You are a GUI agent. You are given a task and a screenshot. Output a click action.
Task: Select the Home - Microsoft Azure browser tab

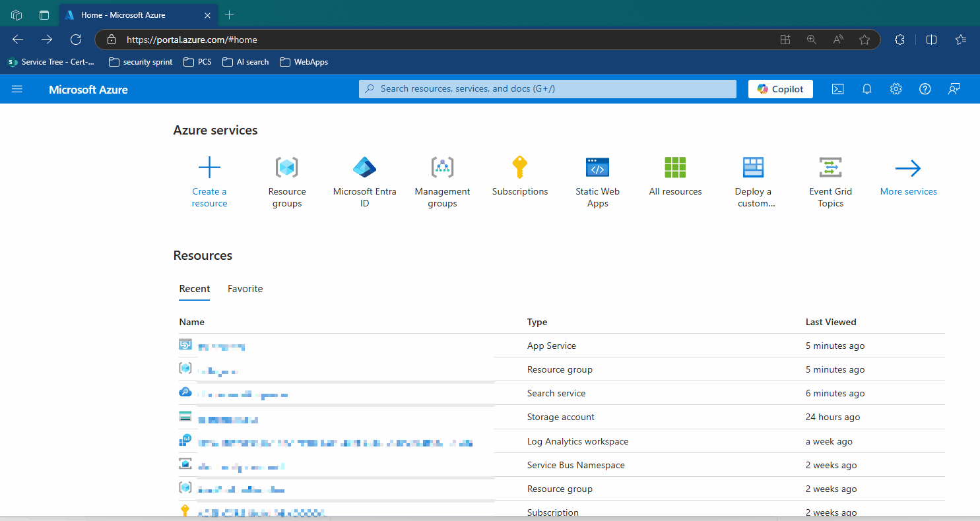[x=138, y=15]
